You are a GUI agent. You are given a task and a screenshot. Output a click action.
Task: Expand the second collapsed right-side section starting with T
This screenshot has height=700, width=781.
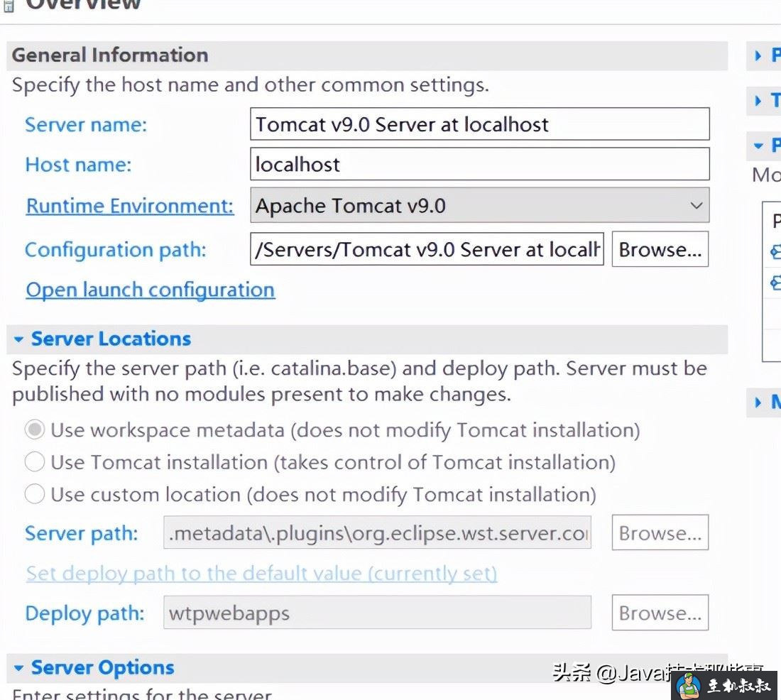click(x=758, y=101)
